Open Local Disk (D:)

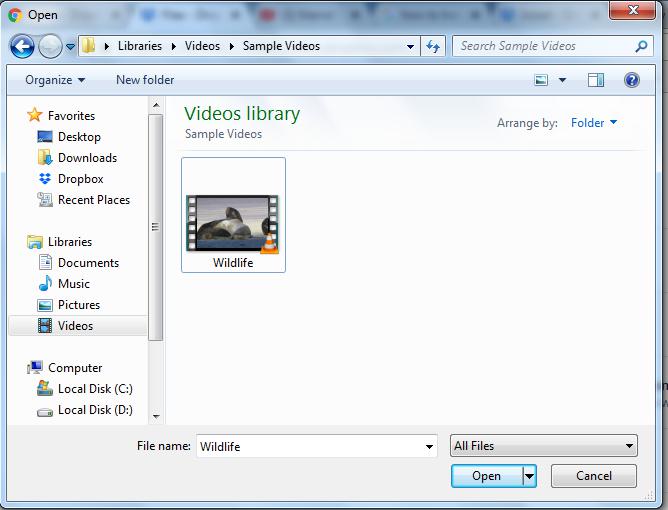[x=95, y=410]
